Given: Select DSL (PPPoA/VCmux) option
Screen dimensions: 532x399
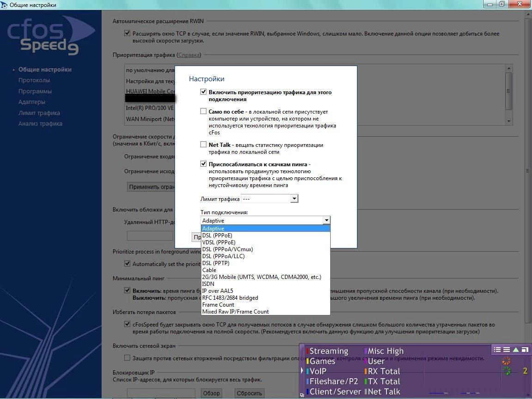Looking at the screenshot, I should [266, 249].
